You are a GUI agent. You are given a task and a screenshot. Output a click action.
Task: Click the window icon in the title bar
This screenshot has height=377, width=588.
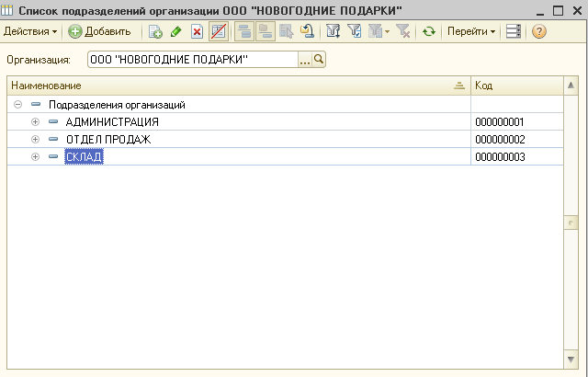pos(7,10)
